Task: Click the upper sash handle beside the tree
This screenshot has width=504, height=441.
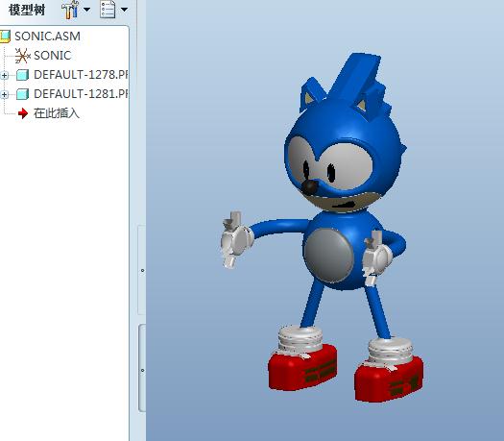Action: [x=142, y=270]
